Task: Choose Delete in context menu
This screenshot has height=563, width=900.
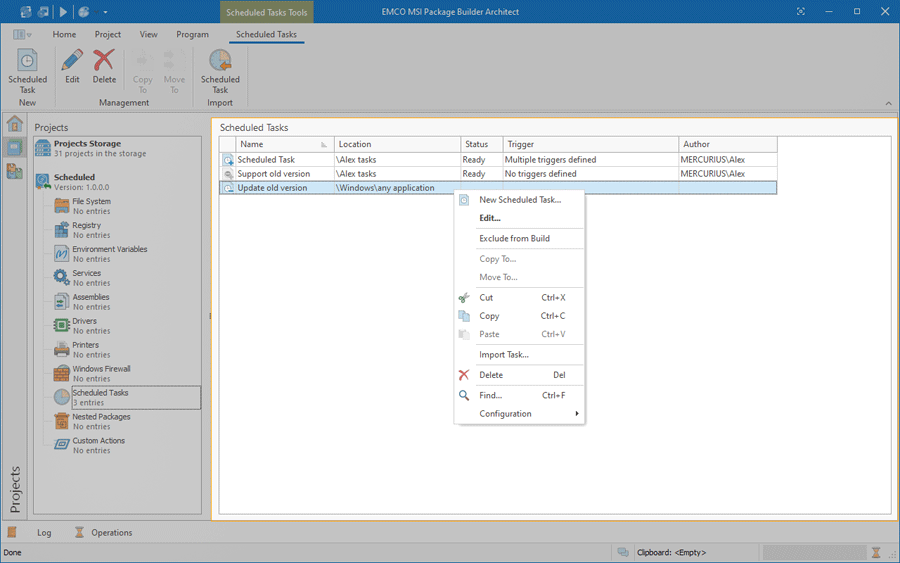Action: point(519,375)
